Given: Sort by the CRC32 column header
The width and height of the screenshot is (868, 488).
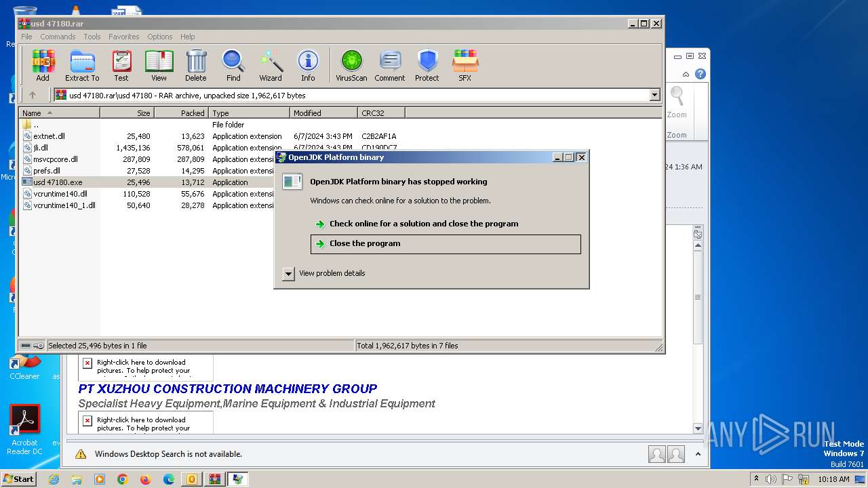Looking at the screenshot, I should coord(381,113).
